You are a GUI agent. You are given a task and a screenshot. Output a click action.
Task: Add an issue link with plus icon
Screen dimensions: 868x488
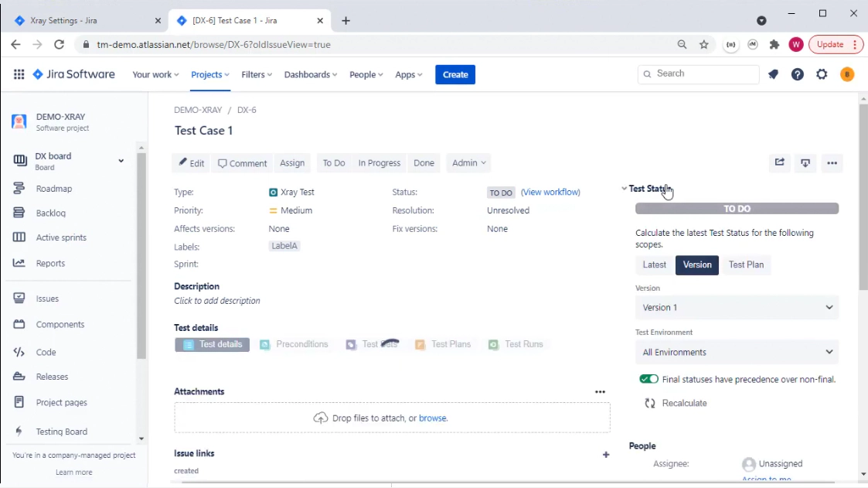tap(605, 455)
